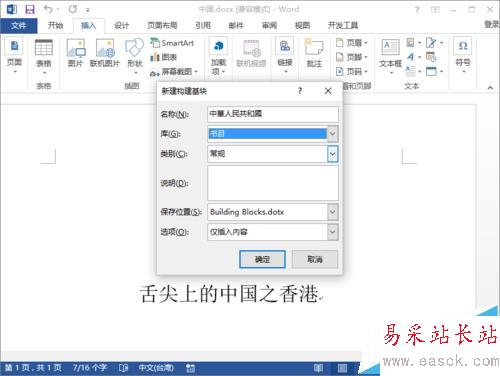This screenshot has width=500, height=376.
Task: Click the dialog help question mark
Action: [300, 91]
